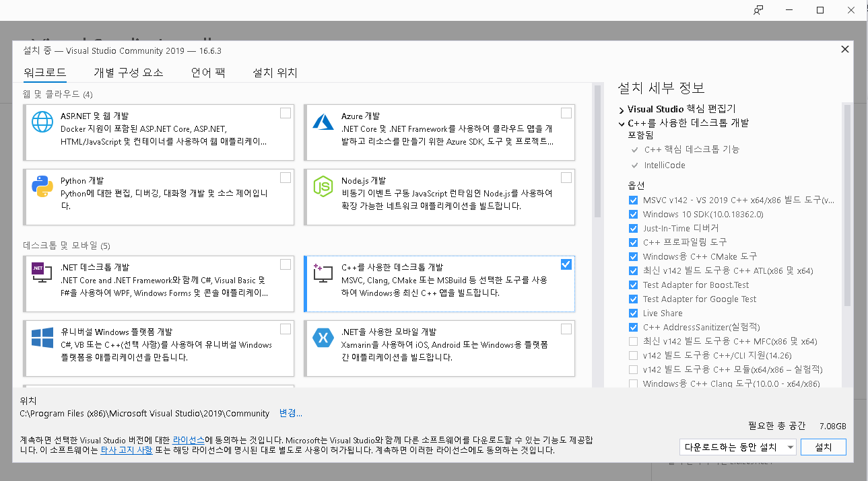Click the 7.08GB required space value
The height and width of the screenshot is (481, 868).
[833, 426]
